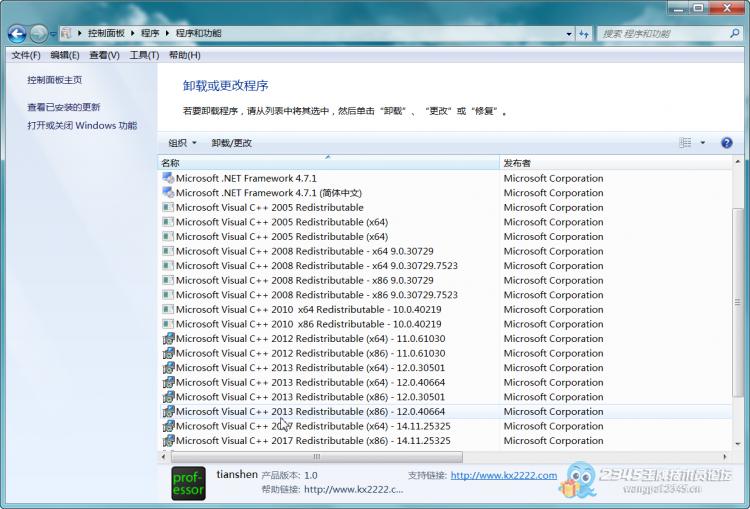Click the refresh button beside address bar
This screenshot has width=750, height=509.
(584, 33)
